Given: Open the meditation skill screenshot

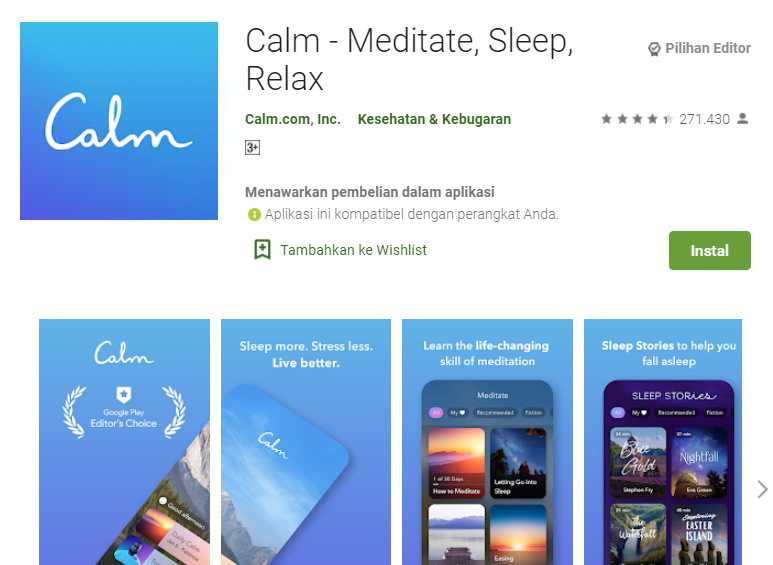Looking at the screenshot, I should (488, 442).
